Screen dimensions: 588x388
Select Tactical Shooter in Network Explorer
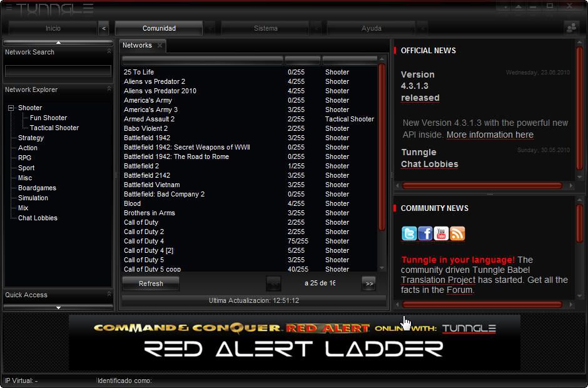54,128
